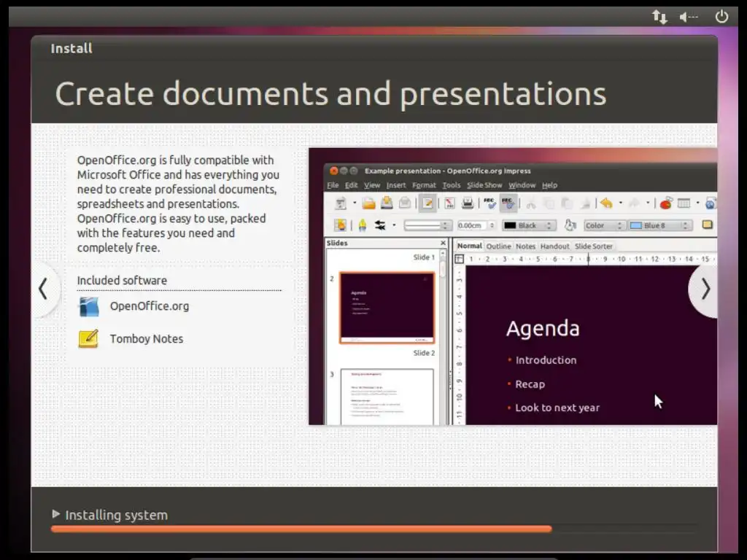Click the Look to next year bullet
This screenshot has height=560, width=747.
pos(557,408)
